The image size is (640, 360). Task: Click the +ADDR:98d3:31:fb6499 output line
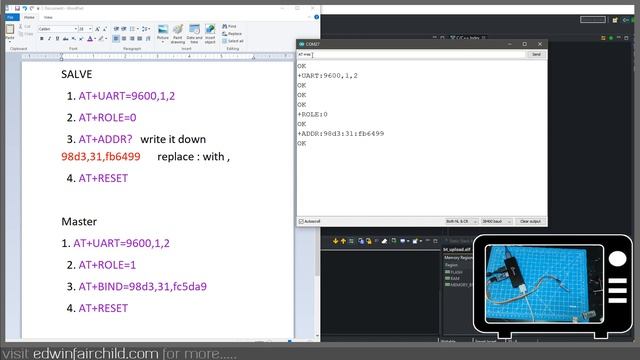tap(341, 133)
